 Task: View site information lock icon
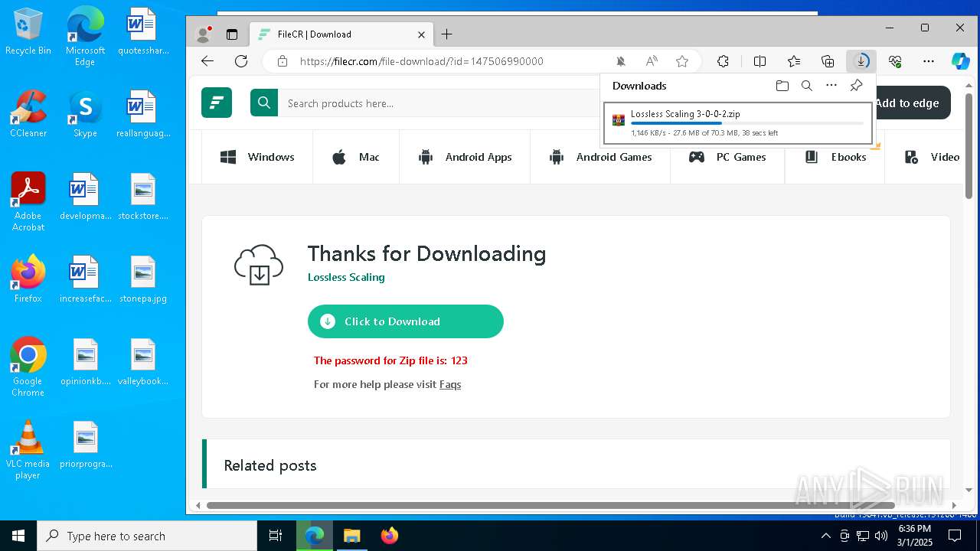click(x=283, y=61)
